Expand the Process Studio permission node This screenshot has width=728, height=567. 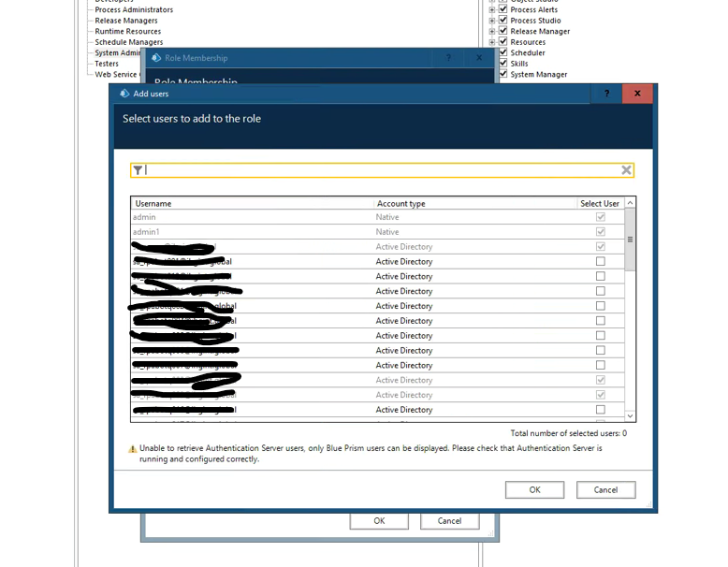tap(492, 21)
